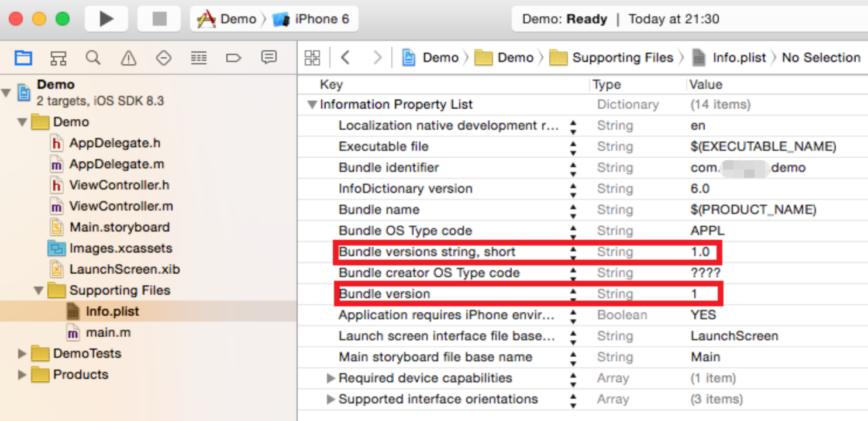Click key stepper for Bundle name
This screenshot has width=868, height=421.
point(573,210)
